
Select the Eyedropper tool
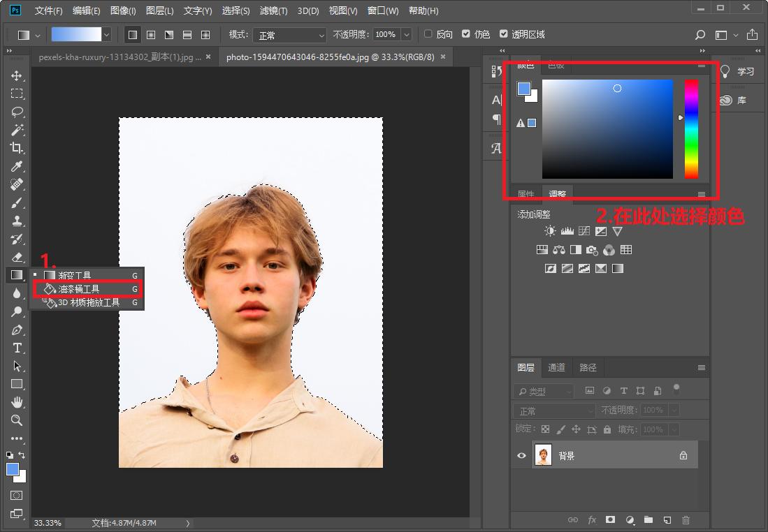tap(17, 166)
